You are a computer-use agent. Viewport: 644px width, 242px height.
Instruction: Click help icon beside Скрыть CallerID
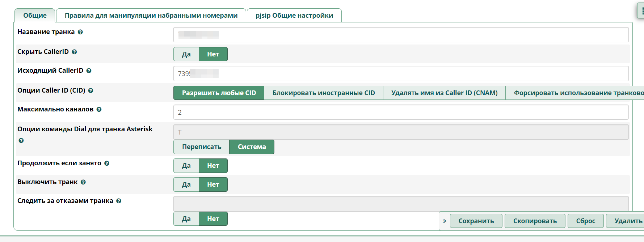point(74,52)
